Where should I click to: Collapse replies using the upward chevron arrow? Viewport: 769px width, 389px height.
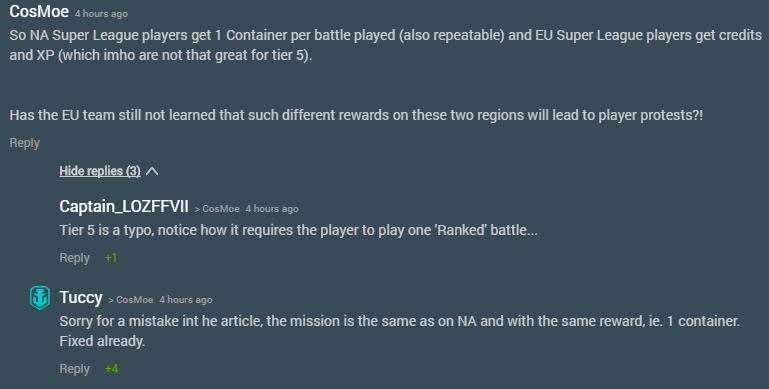tap(152, 171)
